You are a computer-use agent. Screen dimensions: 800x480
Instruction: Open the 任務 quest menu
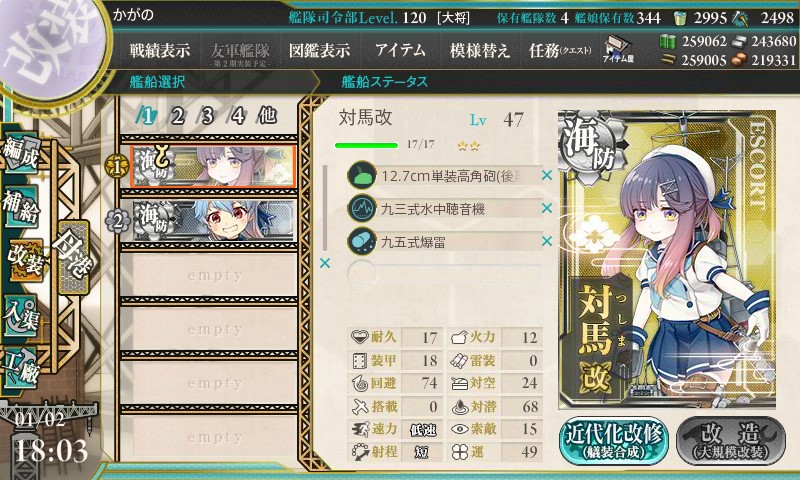click(x=560, y=50)
